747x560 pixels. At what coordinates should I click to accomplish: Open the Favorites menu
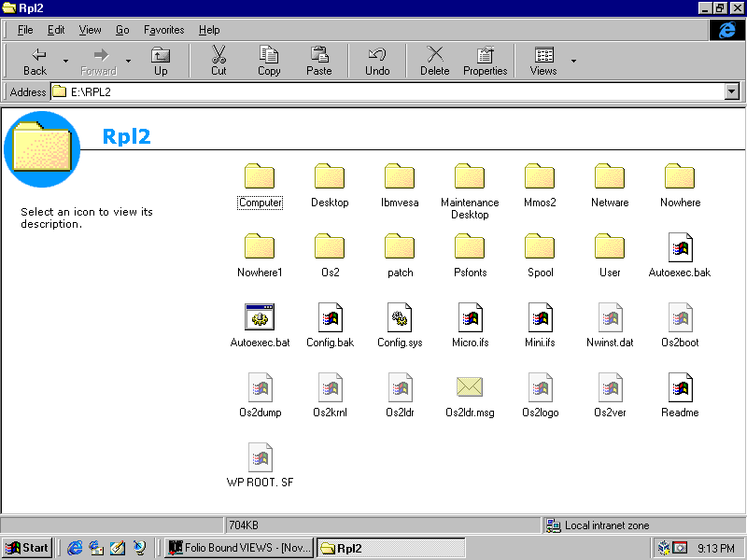[x=164, y=30]
